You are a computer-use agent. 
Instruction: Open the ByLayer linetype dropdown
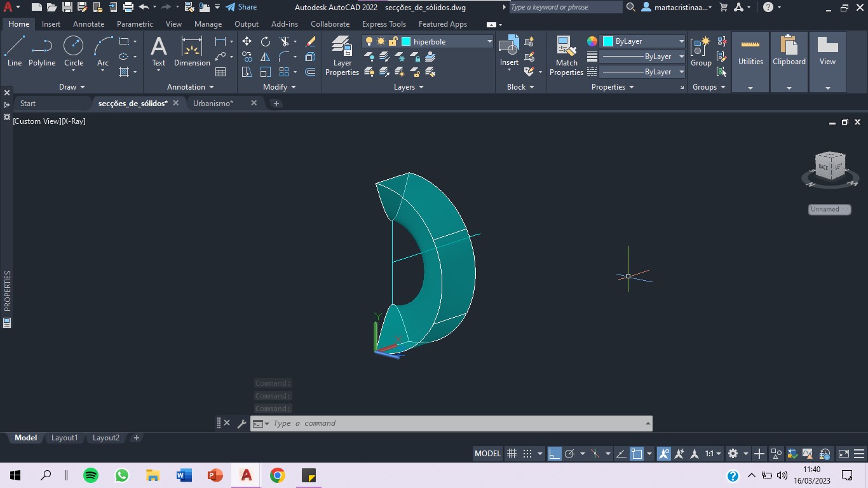[x=681, y=72]
